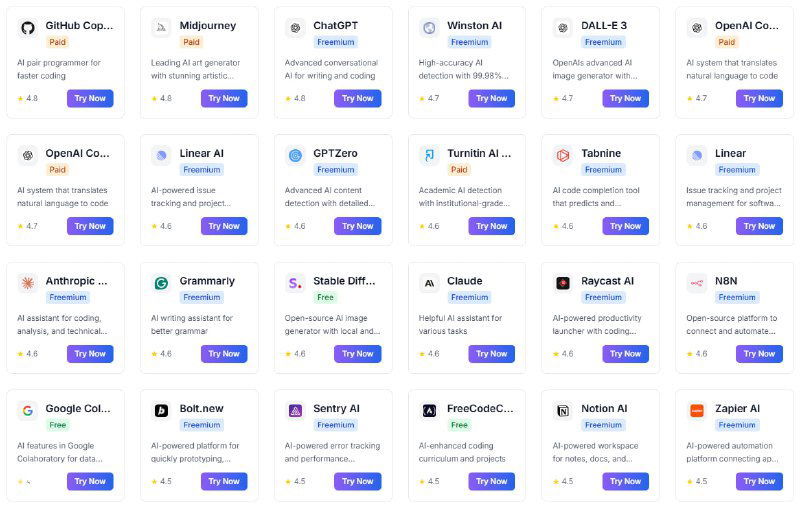Try Now on the Bolt.new card
This screenshot has height=508, width=800.
[224, 481]
